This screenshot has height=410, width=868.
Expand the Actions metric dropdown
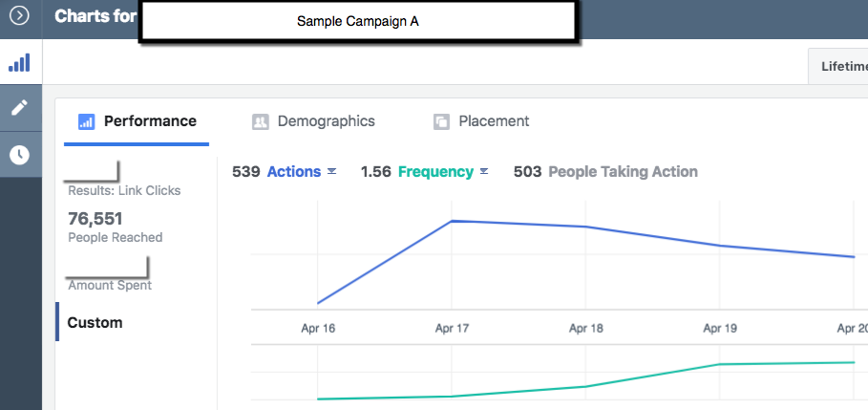pyautogui.click(x=331, y=172)
